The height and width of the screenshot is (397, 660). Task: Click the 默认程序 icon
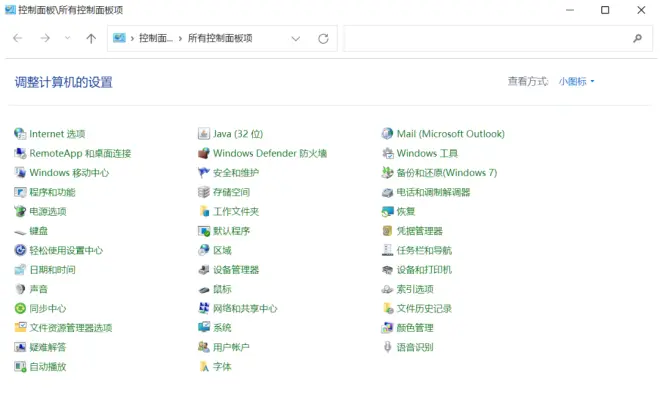tap(204, 231)
